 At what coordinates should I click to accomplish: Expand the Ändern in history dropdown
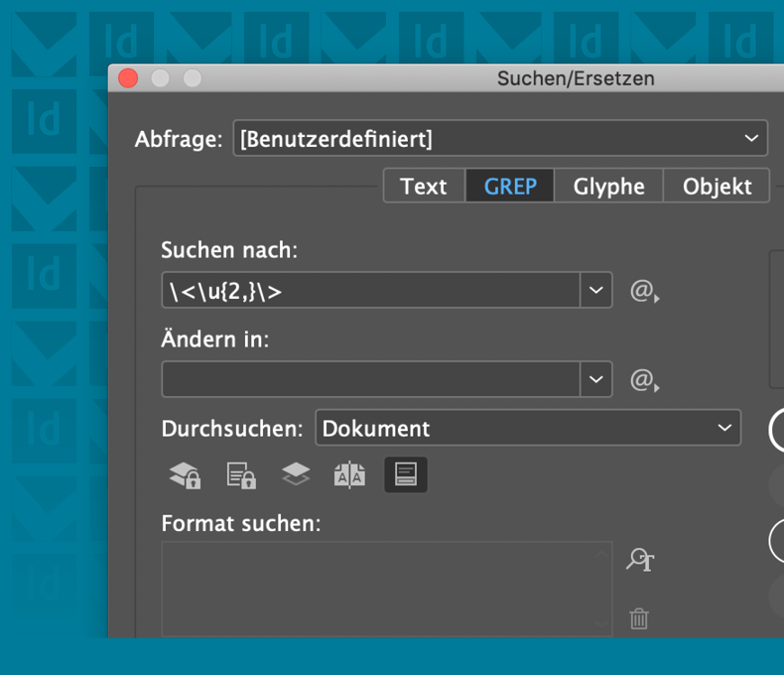point(596,379)
